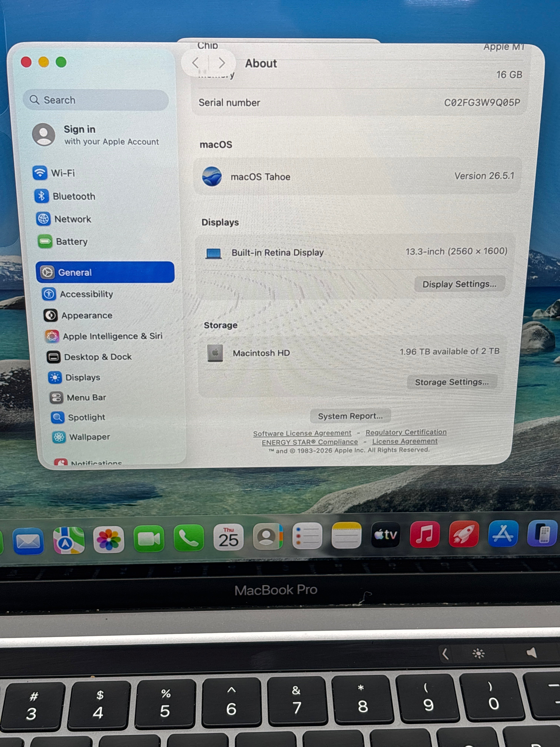The height and width of the screenshot is (747, 560).
Task: Click the Built-in Retina Display icon
Action: pyautogui.click(x=213, y=253)
